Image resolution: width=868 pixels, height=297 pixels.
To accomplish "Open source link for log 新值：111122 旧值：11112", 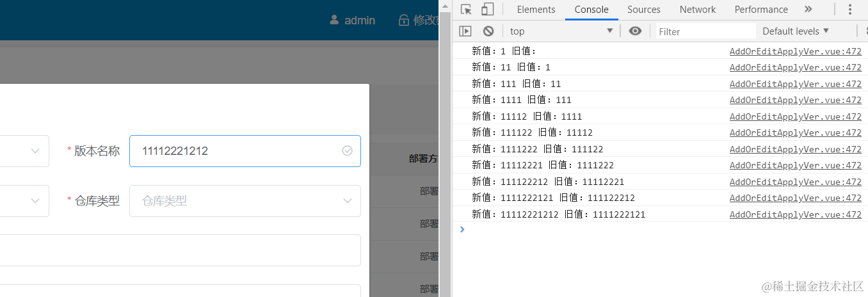I will [x=796, y=132].
